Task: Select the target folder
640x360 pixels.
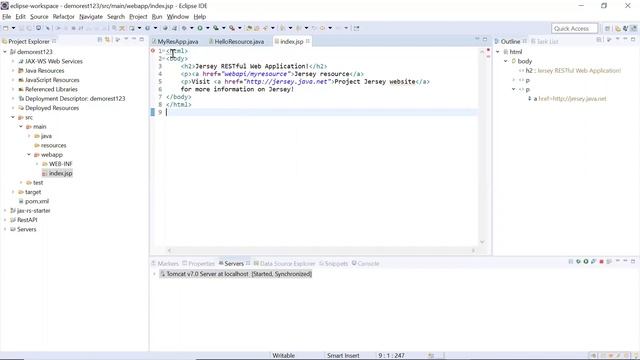Action: [x=33, y=192]
